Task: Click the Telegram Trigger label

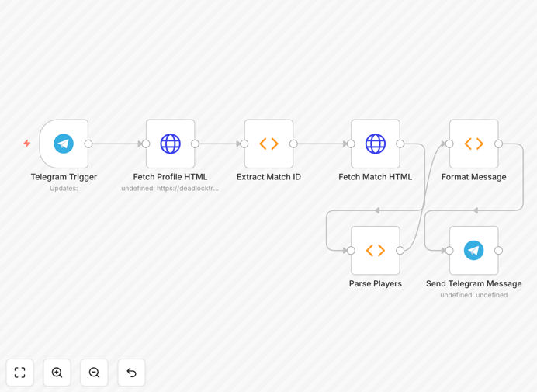Action: pyautogui.click(x=64, y=177)
